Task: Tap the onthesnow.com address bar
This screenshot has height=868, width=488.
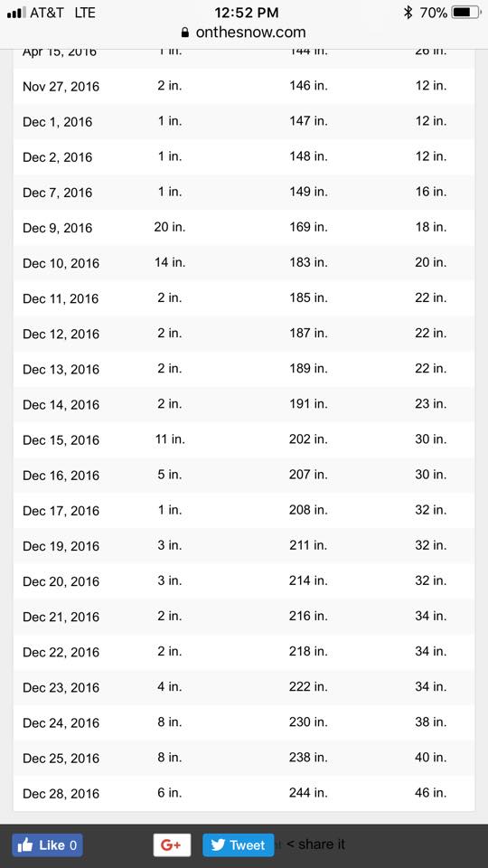Action: coord(243,33)
